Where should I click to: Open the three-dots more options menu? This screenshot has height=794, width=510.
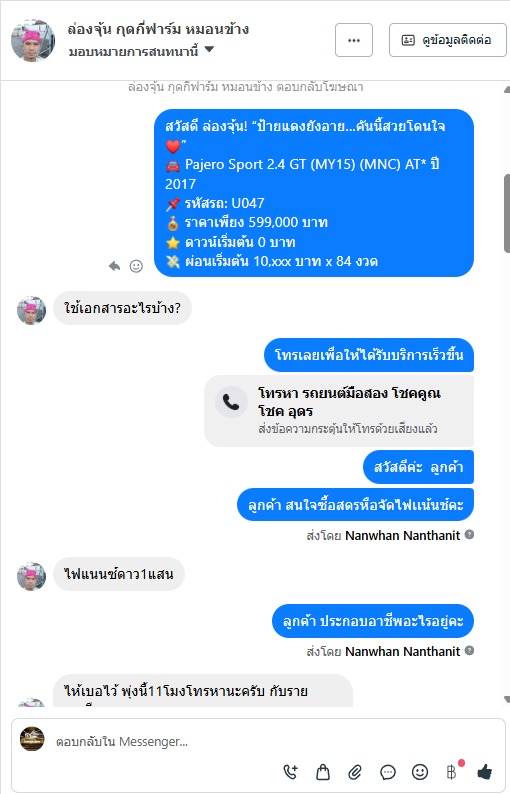(x=354, y=40)
